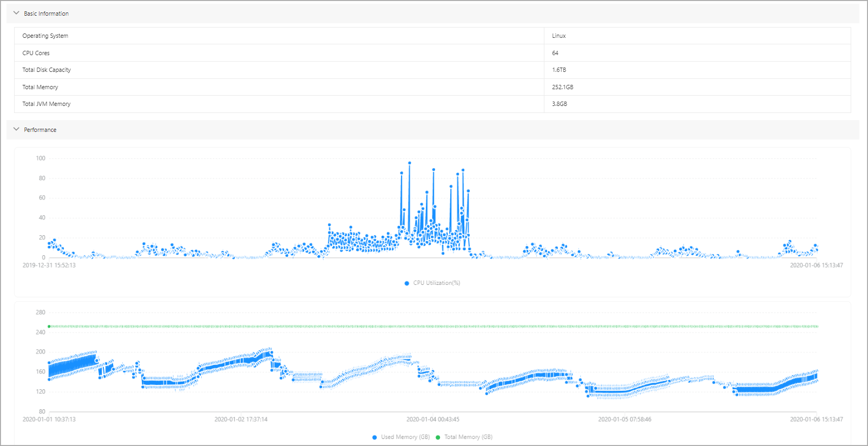
Task: Click the highest CPU utilization spike point
Action: 410,163
